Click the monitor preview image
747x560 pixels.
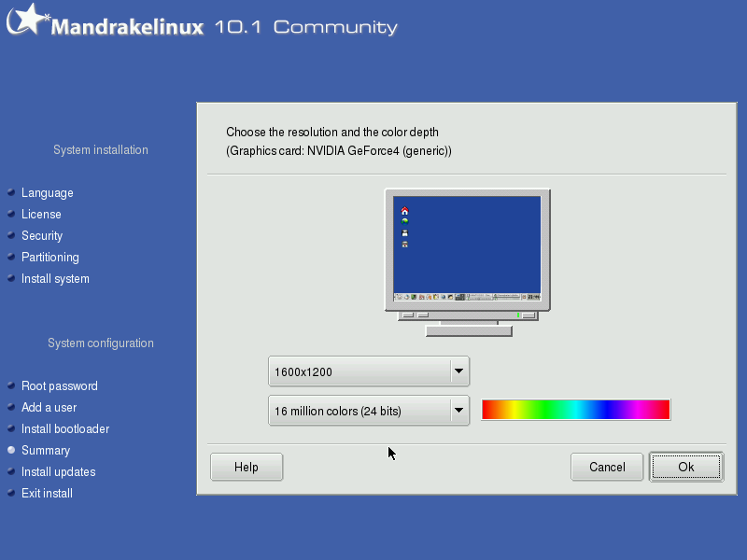click(x=468, y=263)
